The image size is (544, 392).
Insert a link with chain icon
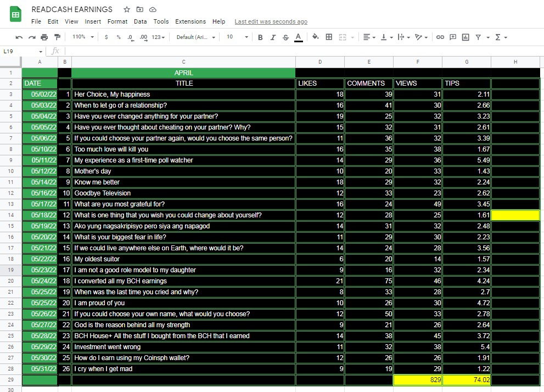click(x=440, y=37)
